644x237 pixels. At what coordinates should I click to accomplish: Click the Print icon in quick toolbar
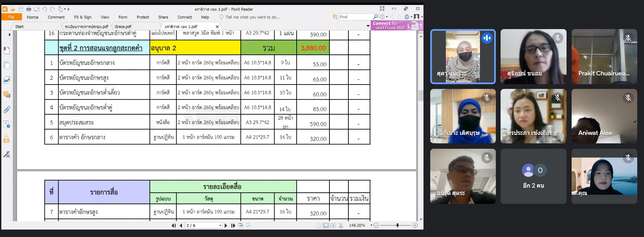(x=29, y=9)
